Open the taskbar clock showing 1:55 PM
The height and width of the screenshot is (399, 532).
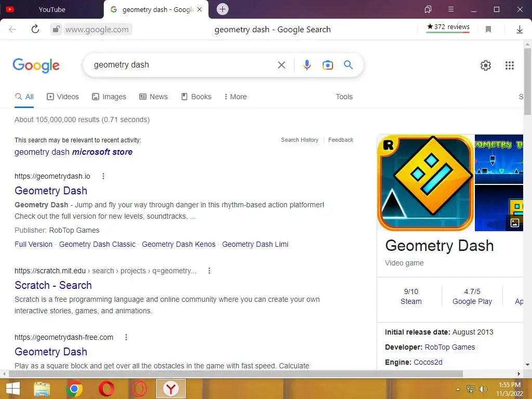coord(509,389)
